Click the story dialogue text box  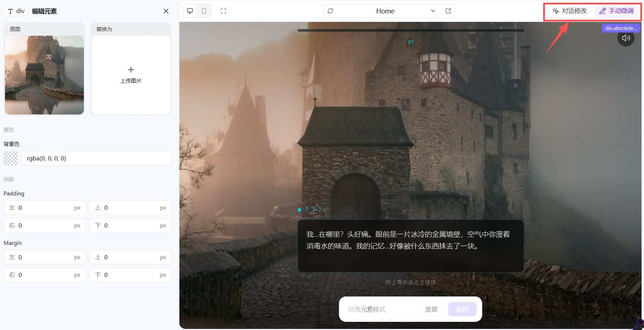(x=410, y=246)
